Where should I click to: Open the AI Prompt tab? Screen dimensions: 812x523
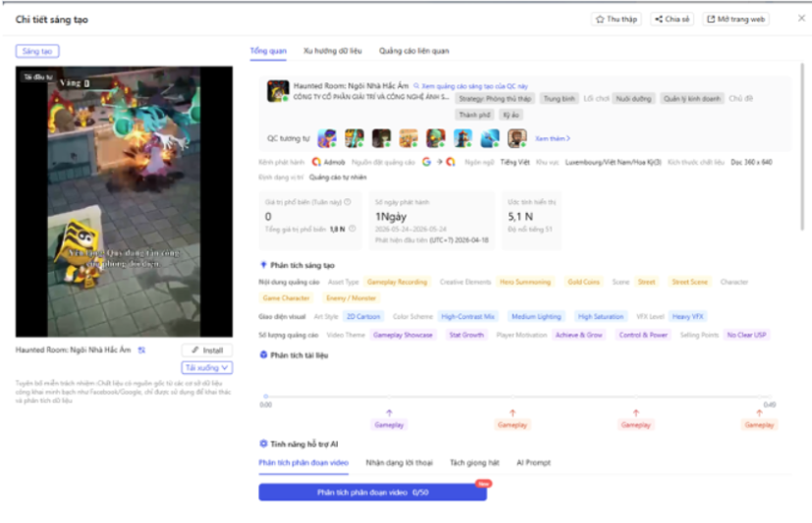[533, 462]
